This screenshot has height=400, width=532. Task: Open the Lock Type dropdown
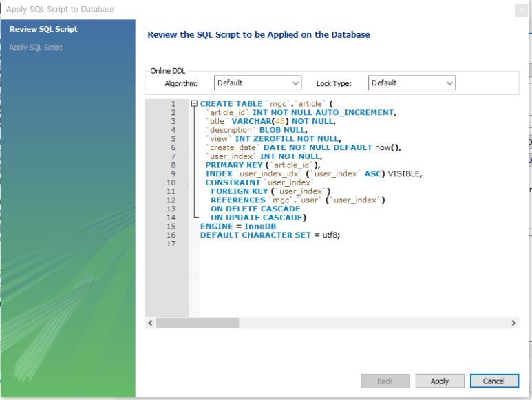pyautogui.click(x=412, y=83)
